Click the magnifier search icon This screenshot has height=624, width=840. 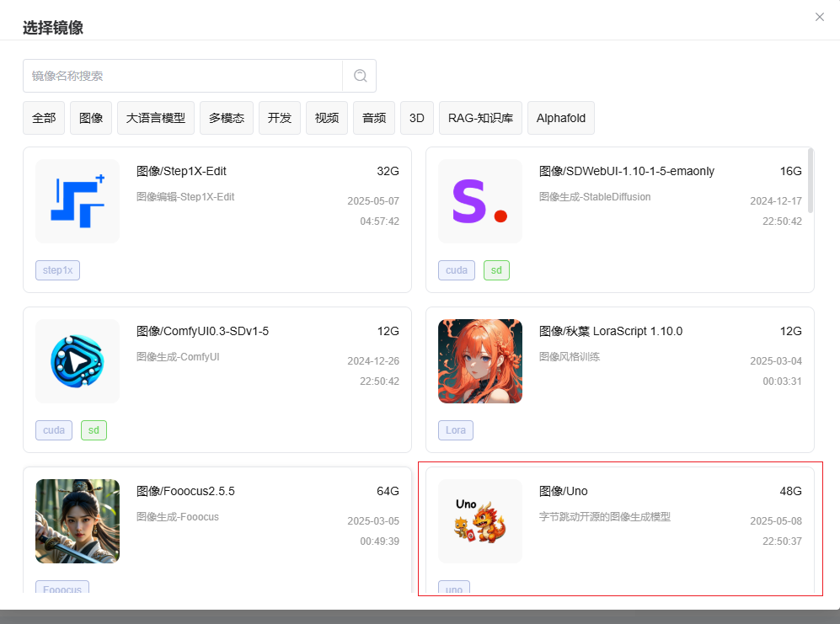(x=360, y=76)
